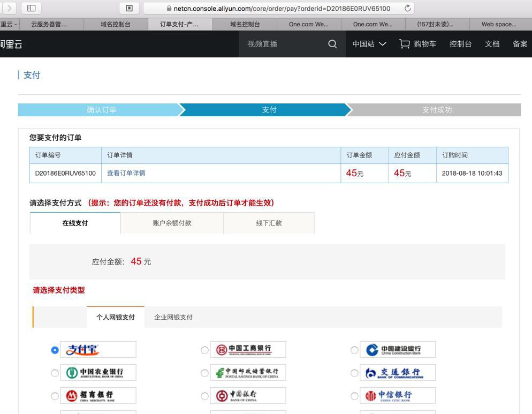Reload the page with refresh icon

coord(407,8)
